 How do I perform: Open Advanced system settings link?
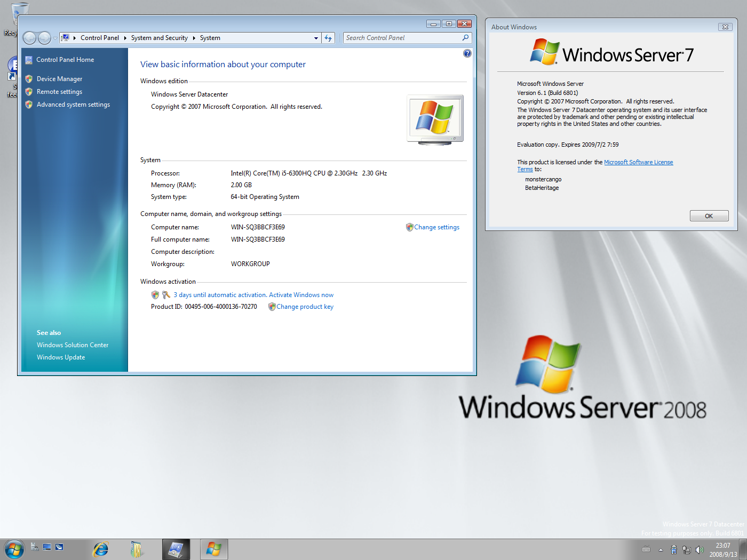coord(73,105)
